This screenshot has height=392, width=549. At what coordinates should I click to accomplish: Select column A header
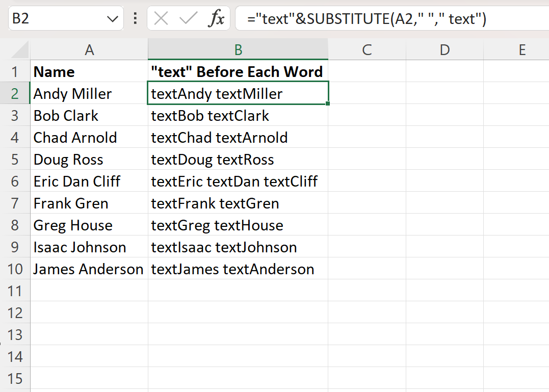(x=89, y=49)
